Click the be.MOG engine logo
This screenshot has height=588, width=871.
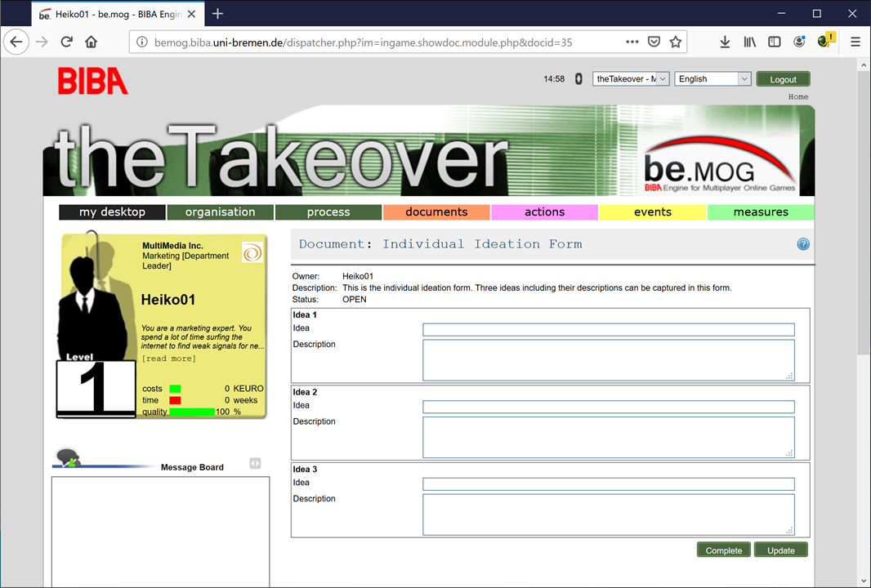719,164
